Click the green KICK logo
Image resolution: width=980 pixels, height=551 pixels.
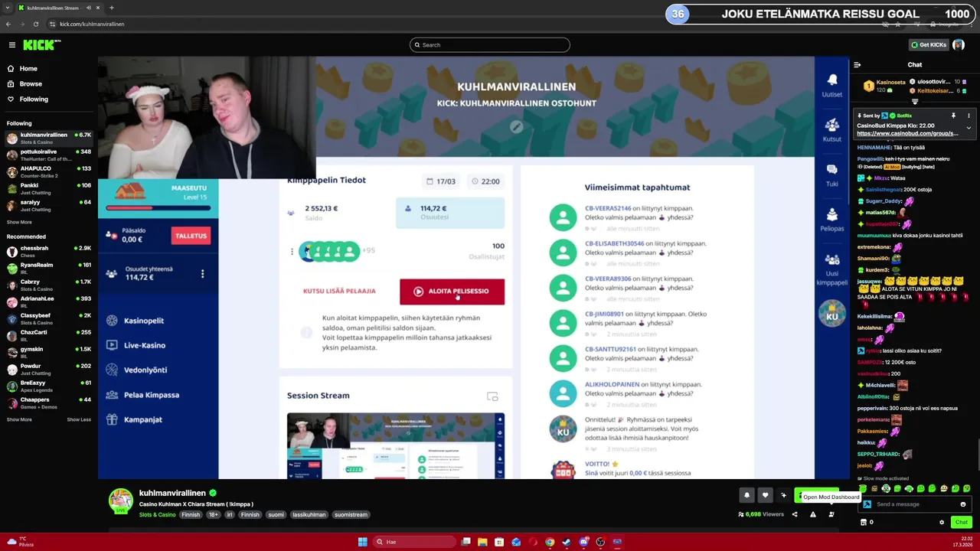[41, 45]
